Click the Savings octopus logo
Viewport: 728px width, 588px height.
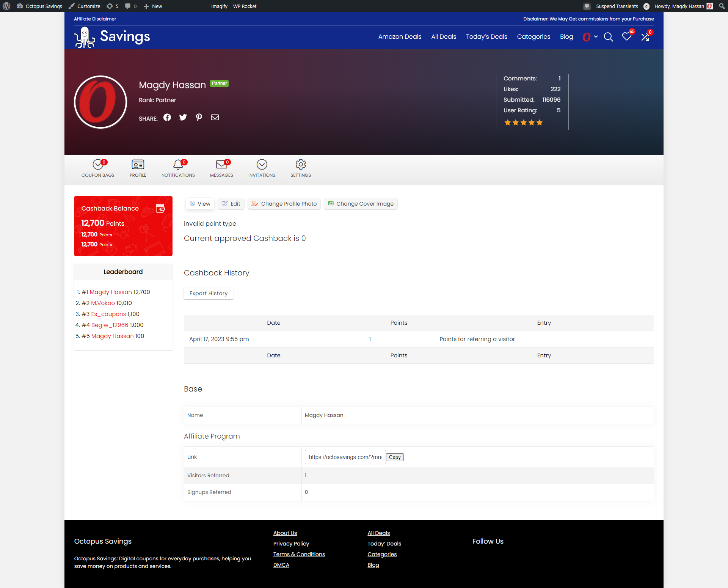pos(112,37)
